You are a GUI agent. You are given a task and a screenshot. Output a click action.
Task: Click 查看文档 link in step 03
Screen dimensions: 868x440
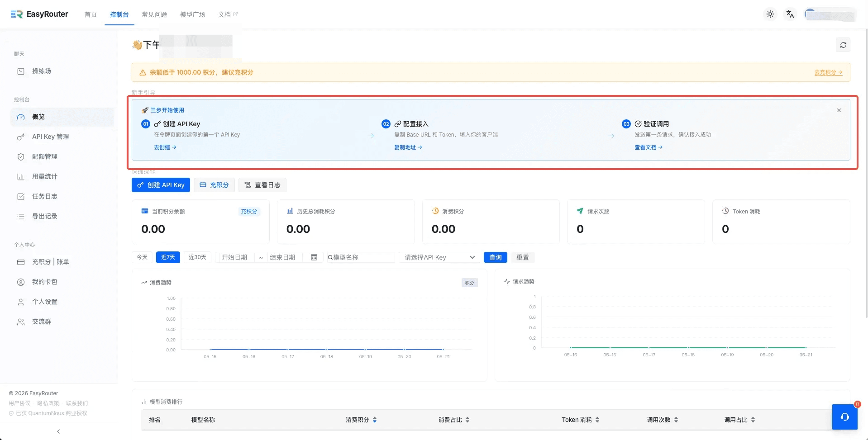648,147
